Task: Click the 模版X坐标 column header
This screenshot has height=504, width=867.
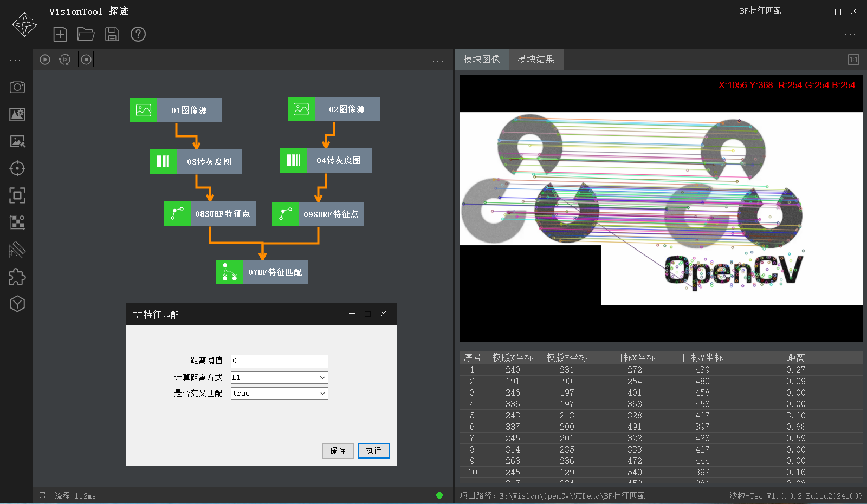Action: [513, 357]
